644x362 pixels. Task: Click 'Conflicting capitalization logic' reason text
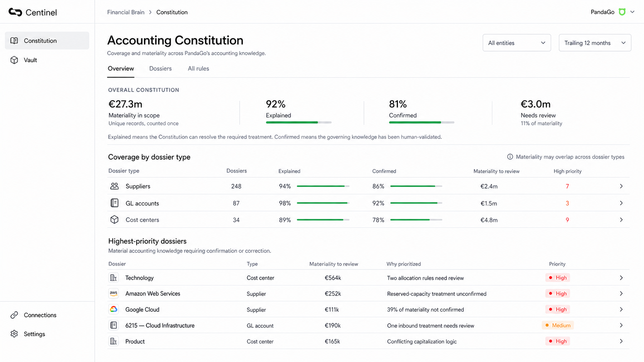pyautogui.click(x=422, y=342)
